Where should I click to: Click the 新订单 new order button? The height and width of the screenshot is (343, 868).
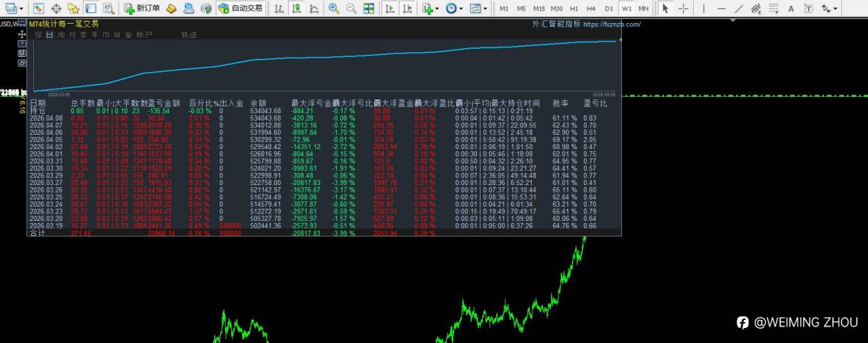(x=142, y=8)
